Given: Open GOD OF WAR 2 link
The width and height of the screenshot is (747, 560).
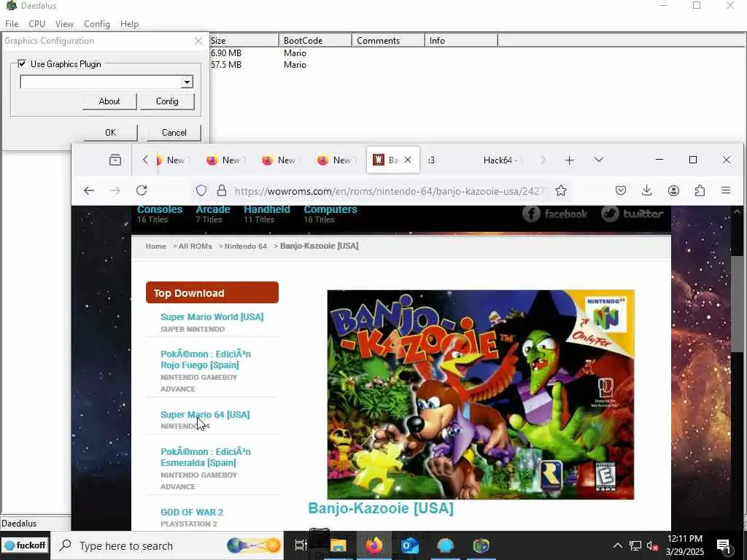Looking at the screenshot, I should point(192,513).
